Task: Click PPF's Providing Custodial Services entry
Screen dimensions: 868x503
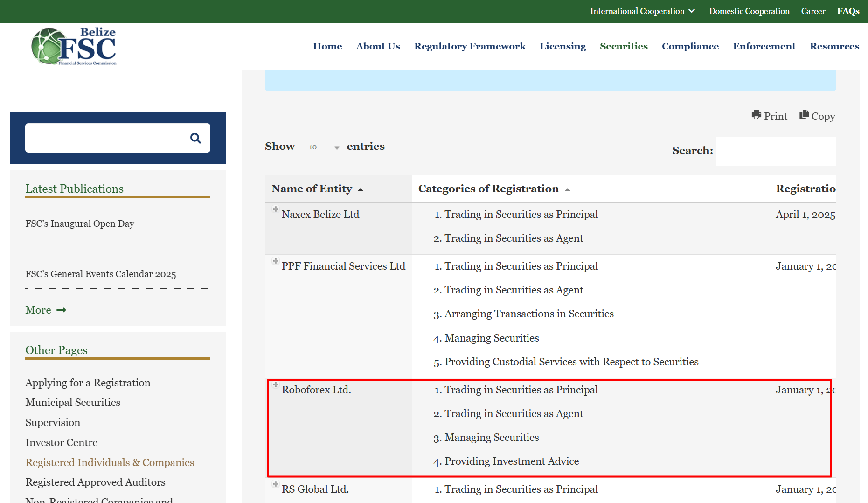Action: (571, 362)
